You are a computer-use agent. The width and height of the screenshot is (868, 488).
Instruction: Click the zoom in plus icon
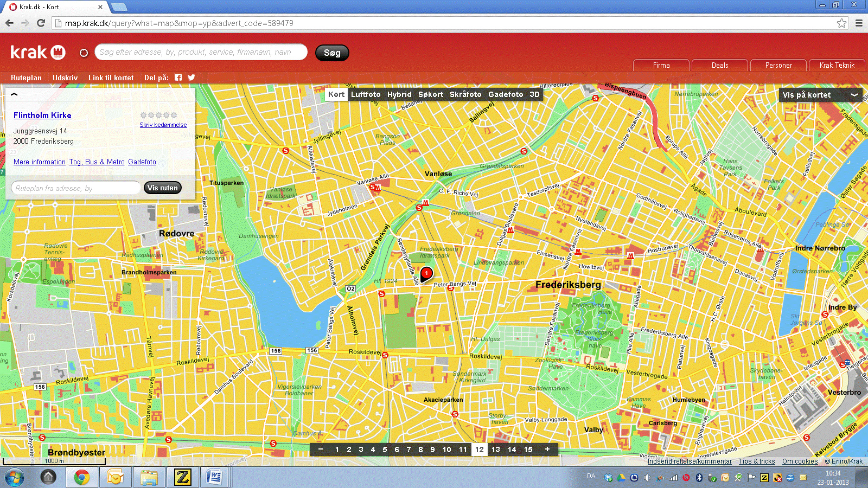click(547, 450)
